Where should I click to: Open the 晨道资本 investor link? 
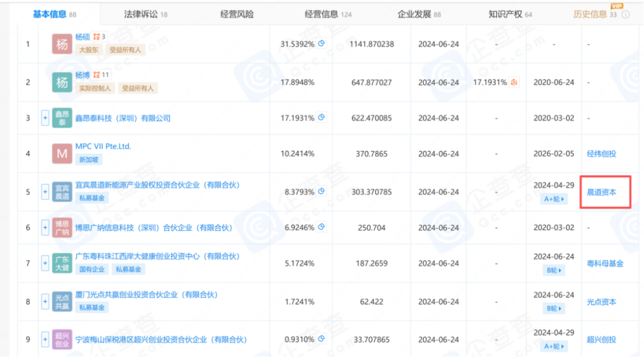[x=601, y=192]
